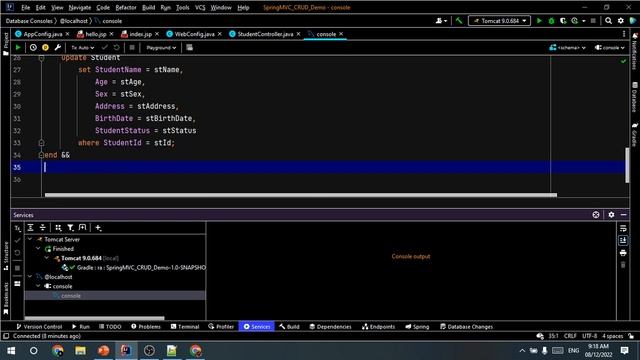This screenshot has width=640, height=360.
Task: Open the Version Control tool window
Action: (39, 327)
